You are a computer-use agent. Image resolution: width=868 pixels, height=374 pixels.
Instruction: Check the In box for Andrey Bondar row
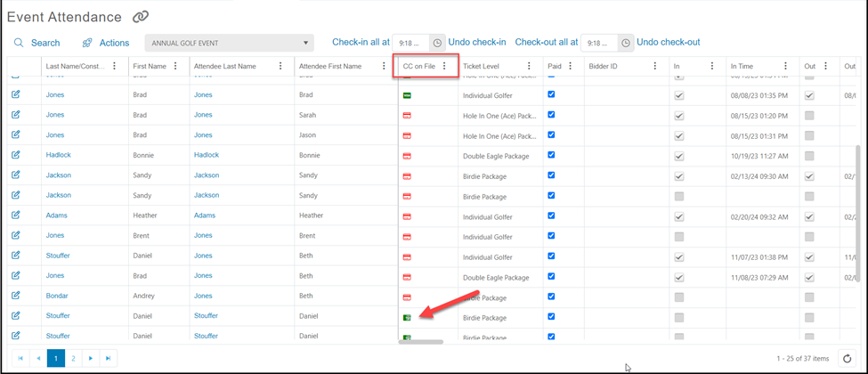click(x=679, y=297)
